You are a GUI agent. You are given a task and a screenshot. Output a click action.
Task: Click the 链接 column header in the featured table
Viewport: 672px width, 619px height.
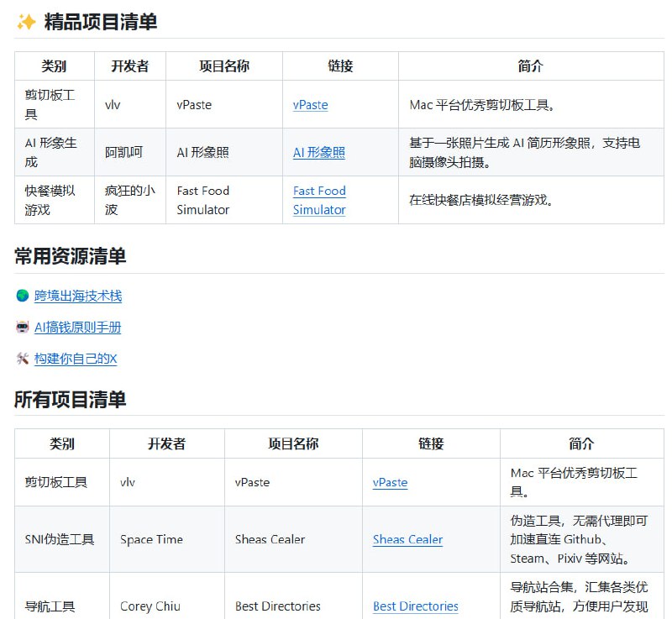pyautogui.click(x=340, y=65)
